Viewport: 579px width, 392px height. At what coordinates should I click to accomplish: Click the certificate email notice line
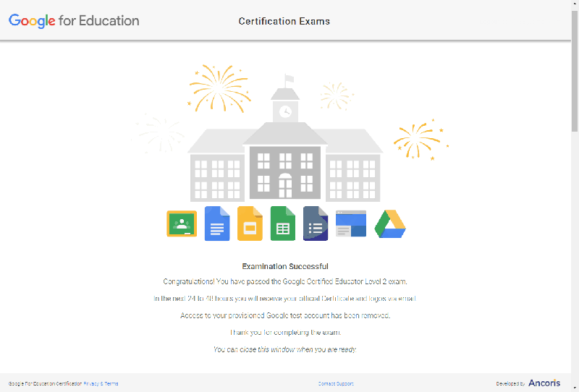tap(285, 299)
